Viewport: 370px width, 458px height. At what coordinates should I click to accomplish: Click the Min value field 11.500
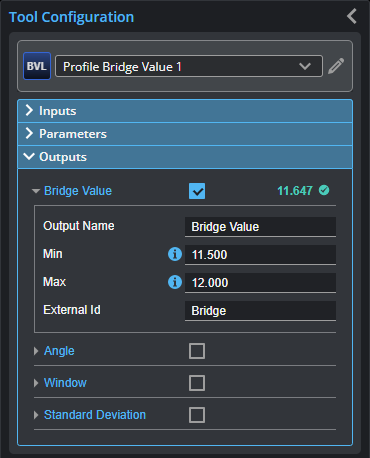click(260, 255)
